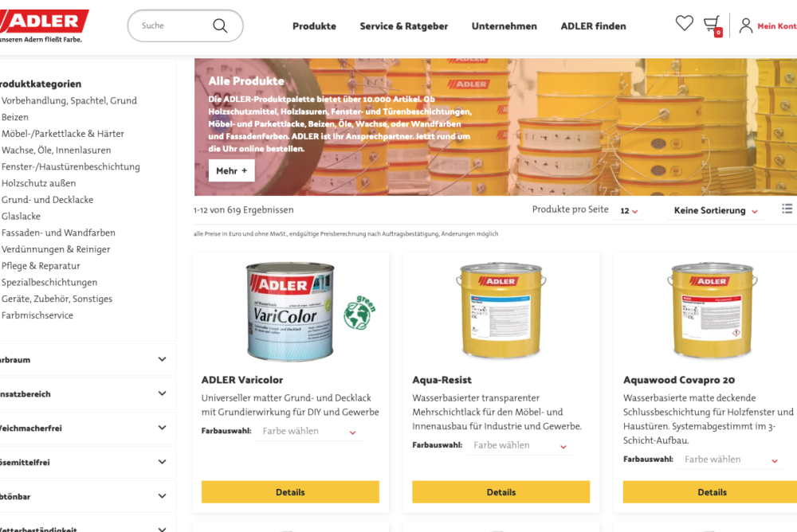Screen dimensions: 797x532
Task: Open products per page dropdown
Action: point(629,210)
